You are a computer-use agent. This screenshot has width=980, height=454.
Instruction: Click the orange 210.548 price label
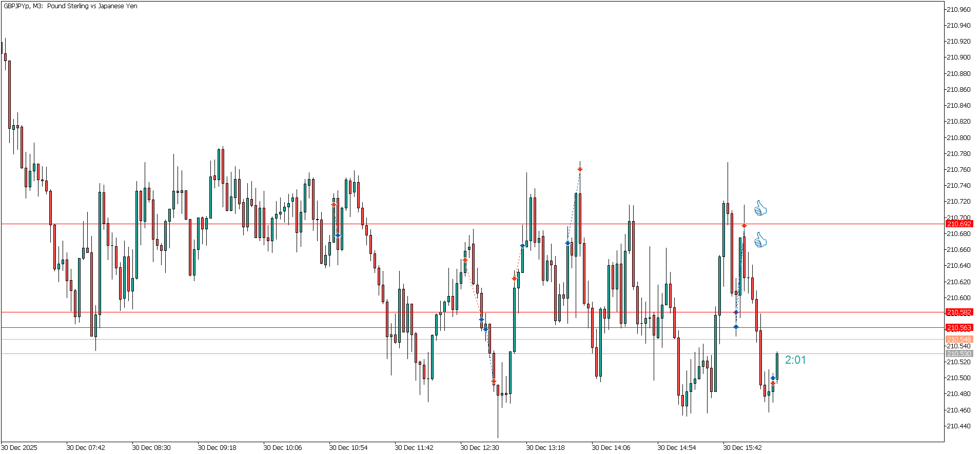tap(958, 340)
